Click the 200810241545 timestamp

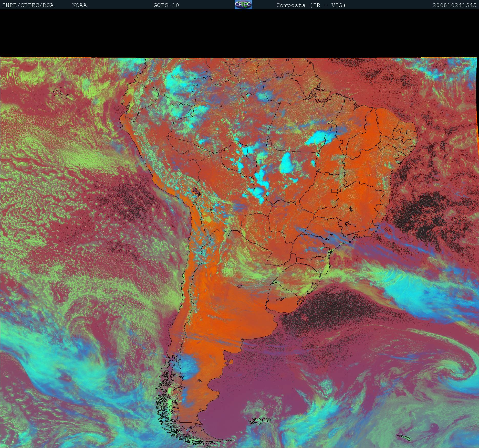[454, 5]
